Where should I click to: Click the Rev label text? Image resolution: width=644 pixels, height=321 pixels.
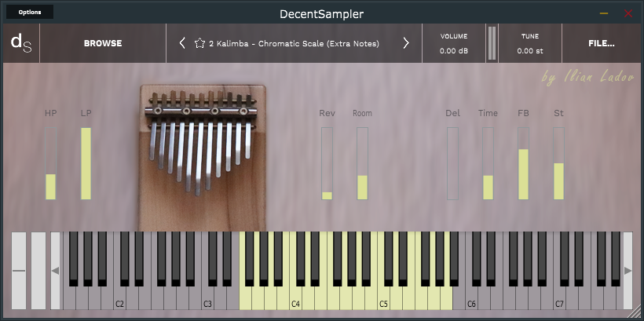pos(327,113)
